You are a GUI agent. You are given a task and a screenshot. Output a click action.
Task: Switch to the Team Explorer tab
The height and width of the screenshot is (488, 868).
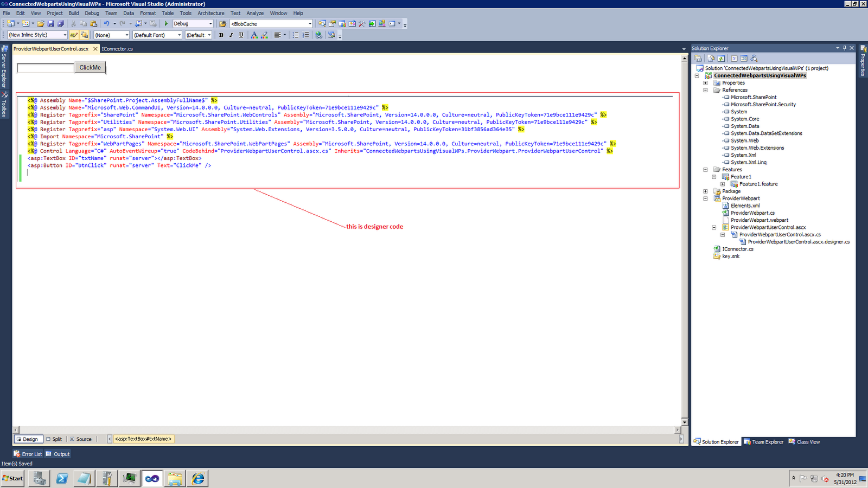[x=763, y=442]
